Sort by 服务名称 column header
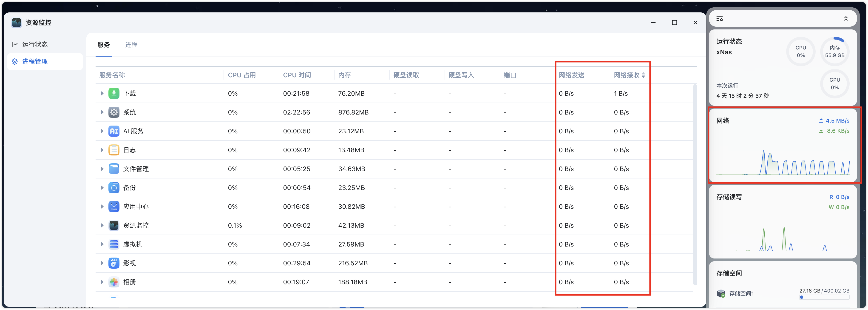Viewport: 868px width, 310px height. [112, 75]
